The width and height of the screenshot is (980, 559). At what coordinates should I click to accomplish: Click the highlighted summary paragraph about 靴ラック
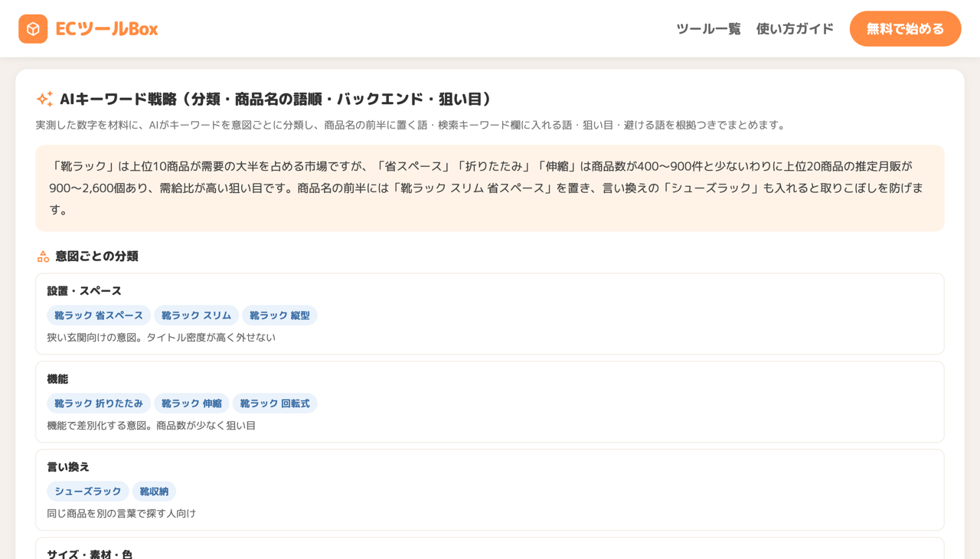pyautogui.click(x=490, y=188)
